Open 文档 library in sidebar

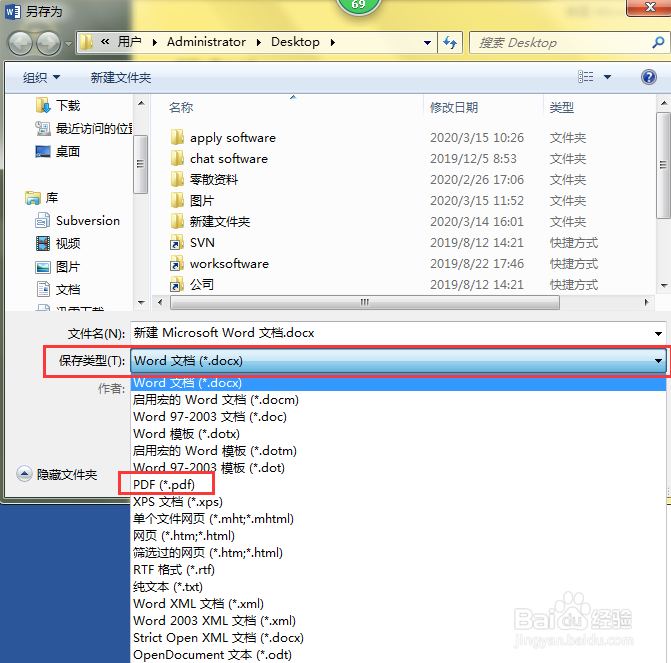tap(58, 290)
